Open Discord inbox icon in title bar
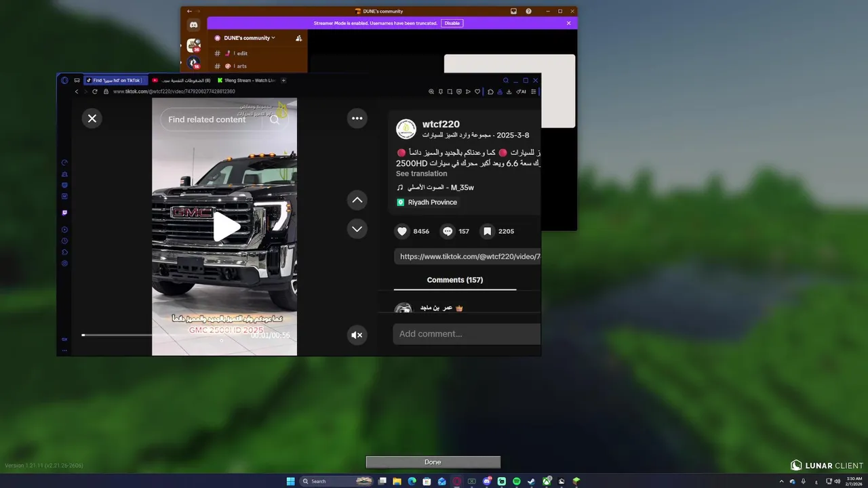 tap(513, 12)
